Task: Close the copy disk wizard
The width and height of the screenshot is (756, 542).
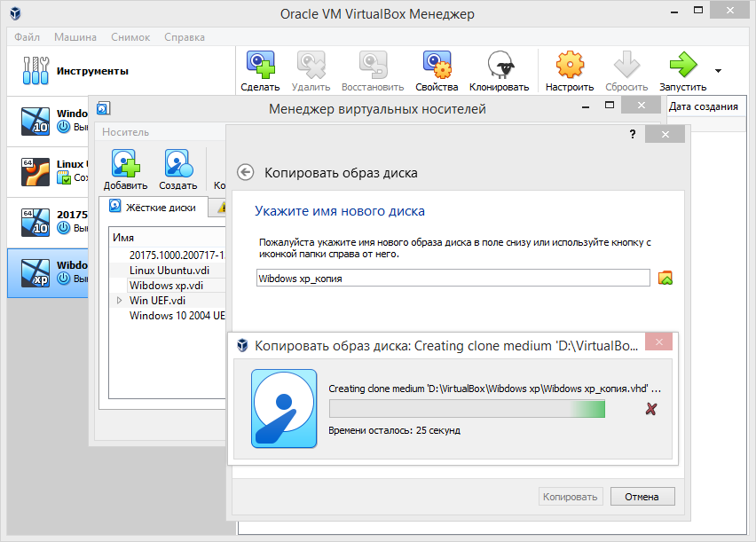Action: pos(665,134)
